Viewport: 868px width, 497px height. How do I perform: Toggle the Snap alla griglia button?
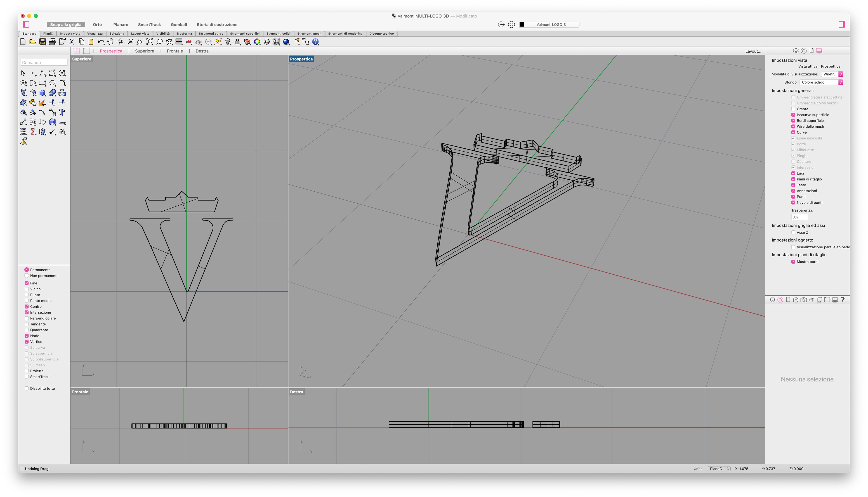tap(66, 25)
